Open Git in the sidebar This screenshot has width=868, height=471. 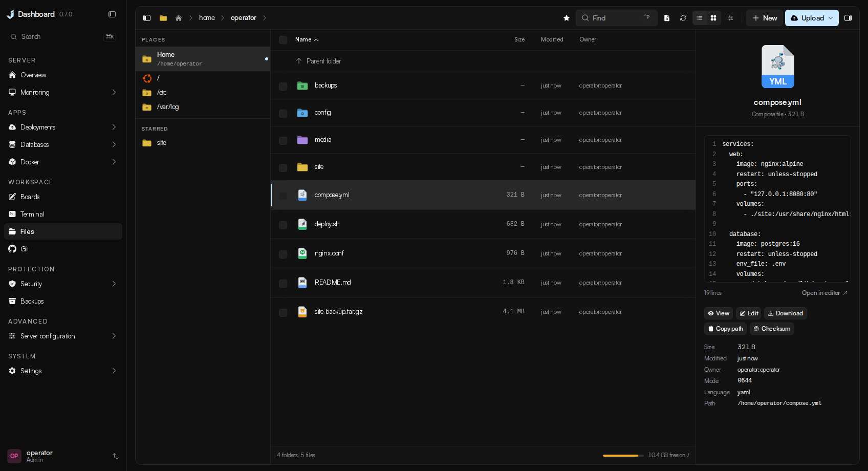(63, 249)
